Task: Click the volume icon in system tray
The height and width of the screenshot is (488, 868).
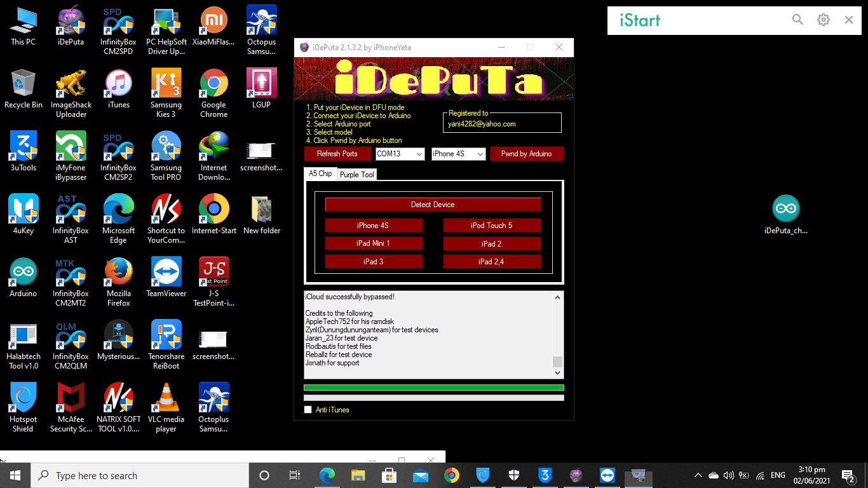Action: coord(729,475)
